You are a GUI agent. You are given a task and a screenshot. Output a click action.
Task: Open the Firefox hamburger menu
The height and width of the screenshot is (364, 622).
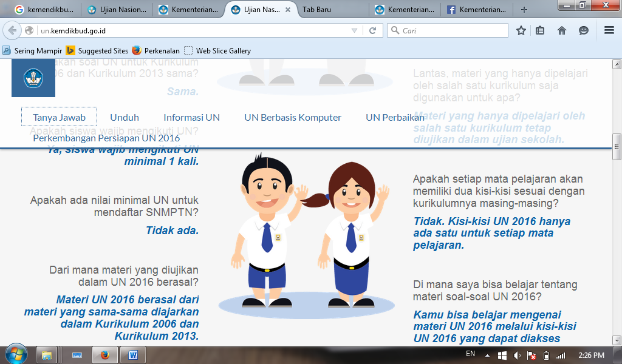607,30
